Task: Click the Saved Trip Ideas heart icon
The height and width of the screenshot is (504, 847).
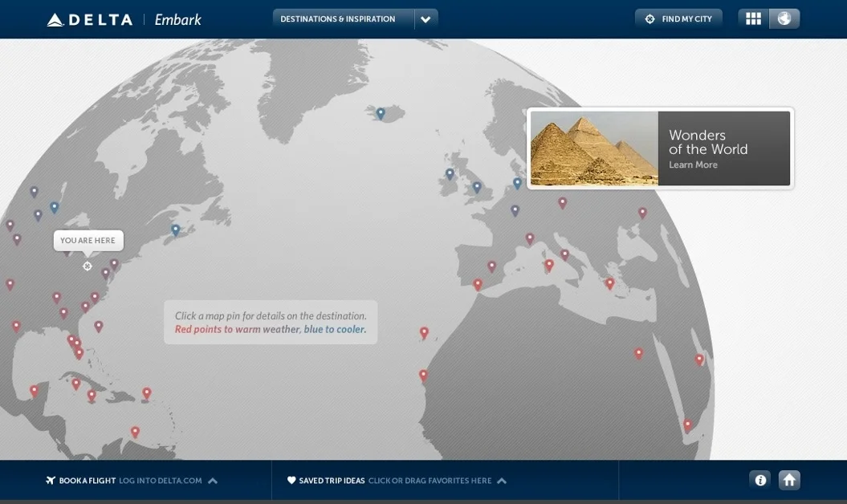Action: pos(291,480)
